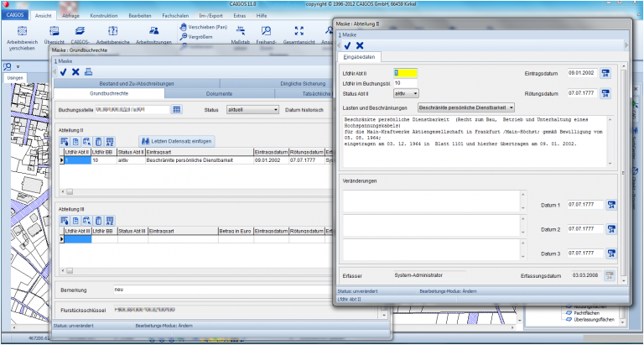Select the Bestand und Zu-/Abschreibungen tab
The image size is (644, 345).
[x=137, y=83]
